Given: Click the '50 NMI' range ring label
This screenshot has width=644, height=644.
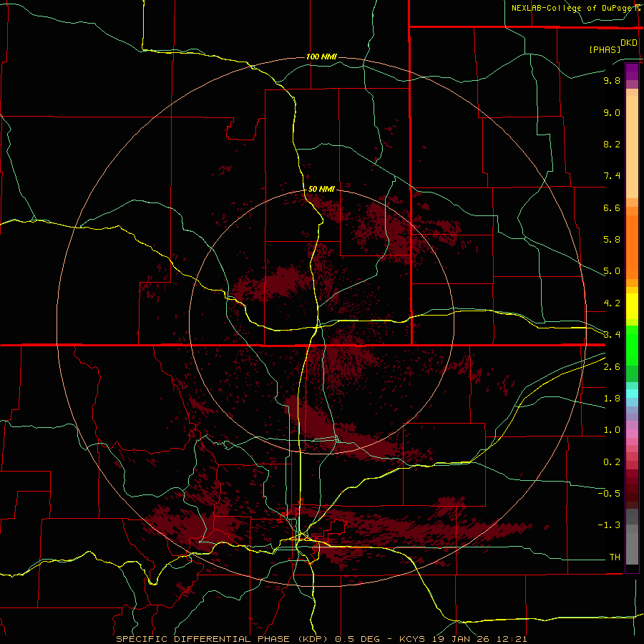Looking at the screenshot, I should (x=321, y=189).
